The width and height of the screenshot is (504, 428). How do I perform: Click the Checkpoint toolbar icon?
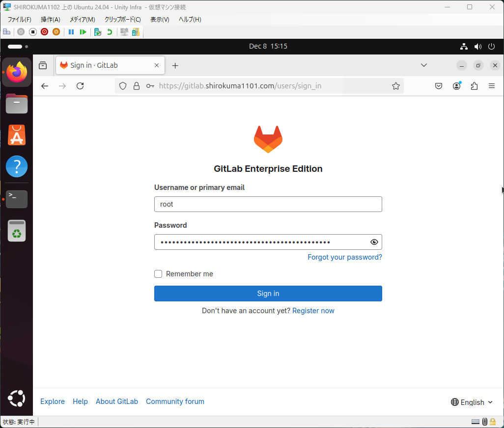(98, 32)
